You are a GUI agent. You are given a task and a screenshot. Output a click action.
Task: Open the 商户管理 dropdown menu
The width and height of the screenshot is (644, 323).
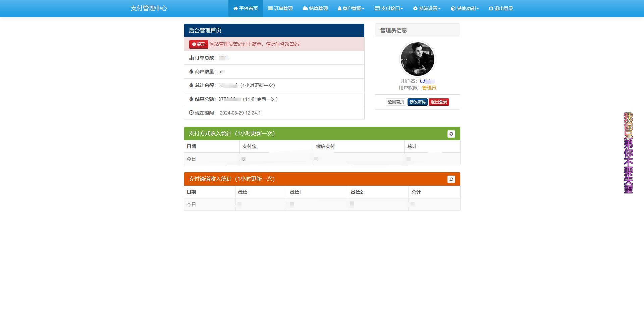[x=351, y=8]
